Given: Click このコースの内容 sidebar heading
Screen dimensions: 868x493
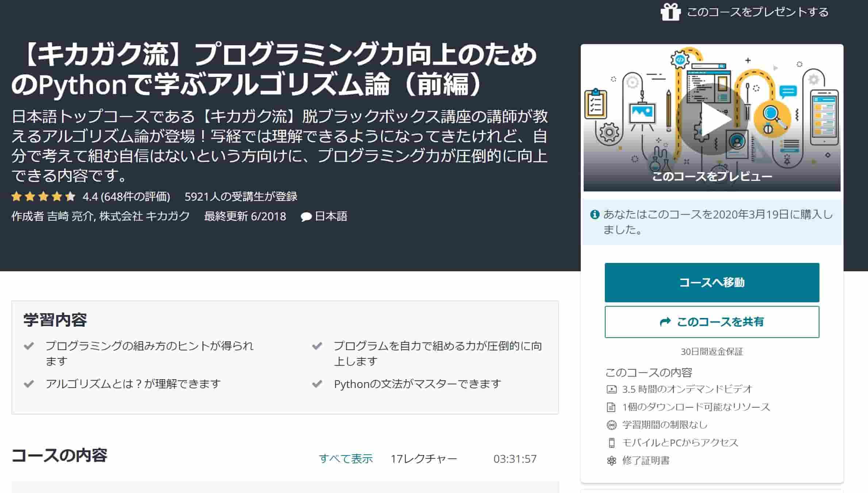Looking at the screenshot, I should click(x=649, y=372).
